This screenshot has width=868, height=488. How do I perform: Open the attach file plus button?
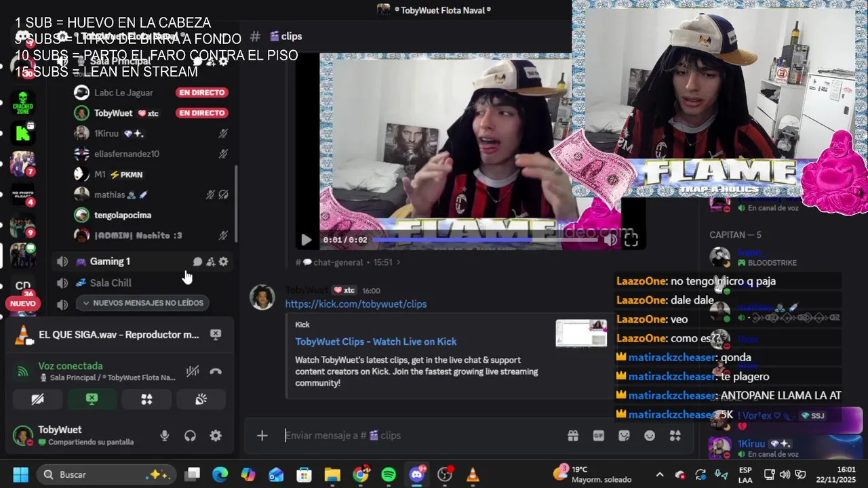262,436
